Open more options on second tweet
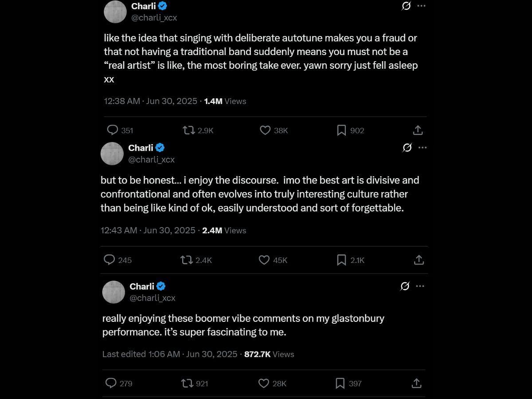Viewport: 532px width, 399px height. pyautogui.click(x=422, y=147)
